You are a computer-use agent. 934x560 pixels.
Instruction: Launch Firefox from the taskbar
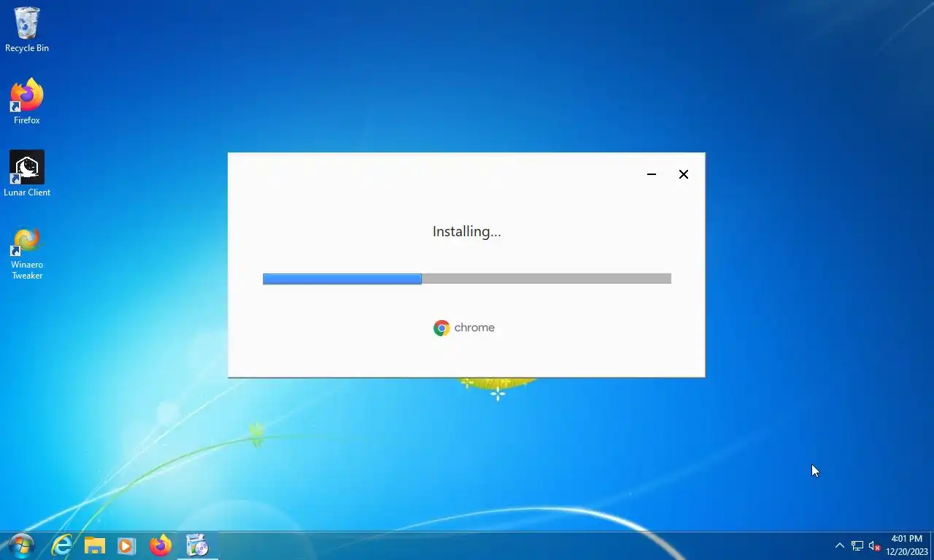(x=160, y=545)
